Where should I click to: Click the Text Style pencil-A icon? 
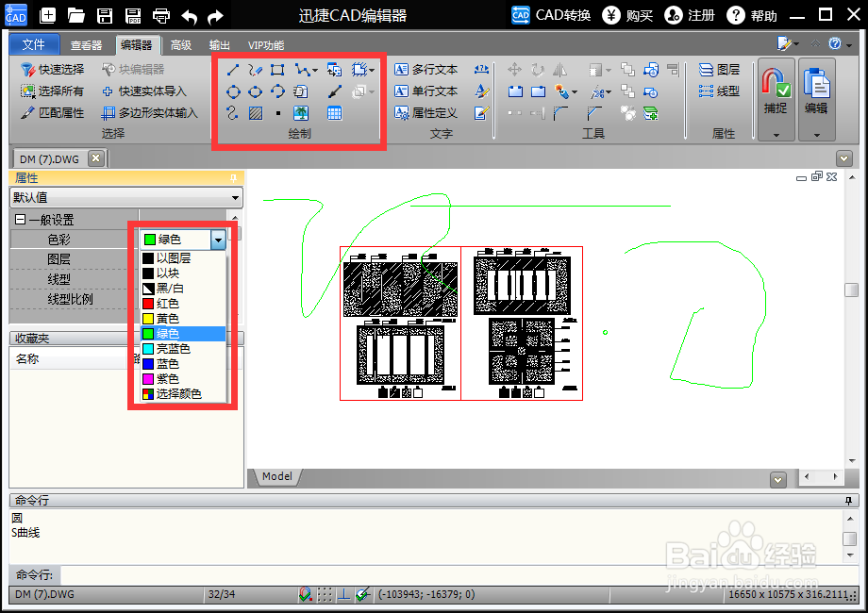(481, 91)
